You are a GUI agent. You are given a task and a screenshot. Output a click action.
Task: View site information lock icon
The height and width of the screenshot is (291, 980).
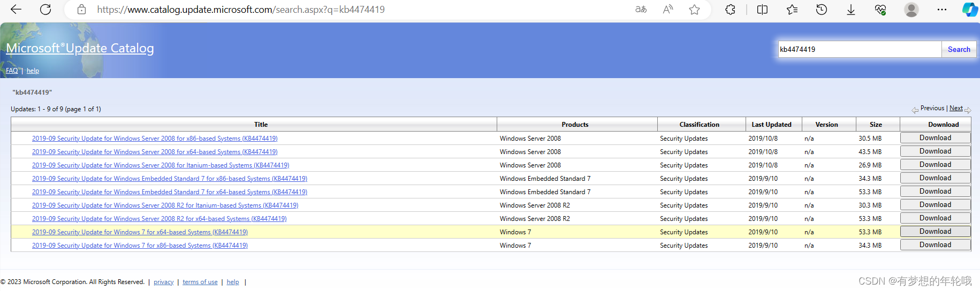point(81,9)
